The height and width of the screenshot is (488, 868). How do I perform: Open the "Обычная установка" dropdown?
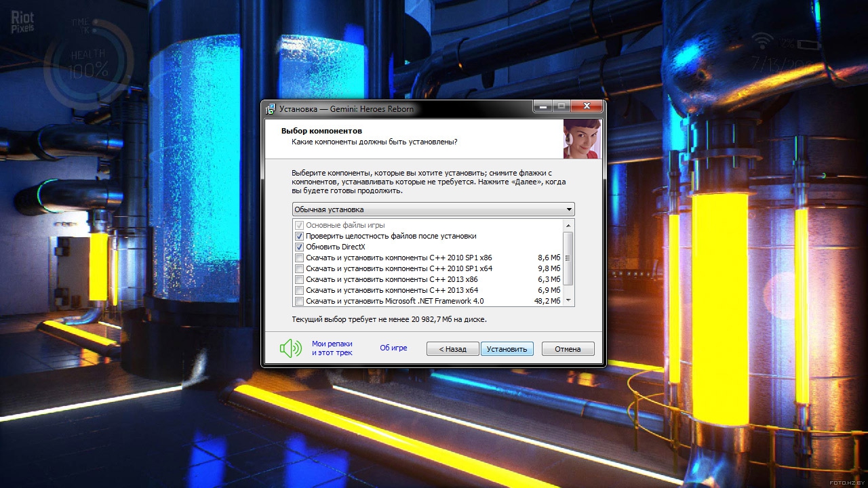pyautogui.click(x=433, y=209)
